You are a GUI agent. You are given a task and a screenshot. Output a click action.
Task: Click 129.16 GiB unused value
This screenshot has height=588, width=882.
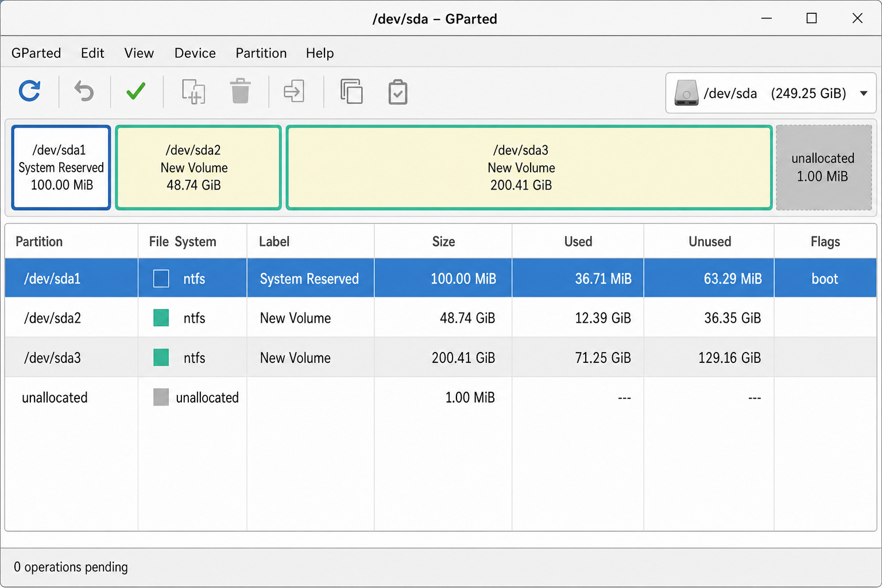coord(729,358)
